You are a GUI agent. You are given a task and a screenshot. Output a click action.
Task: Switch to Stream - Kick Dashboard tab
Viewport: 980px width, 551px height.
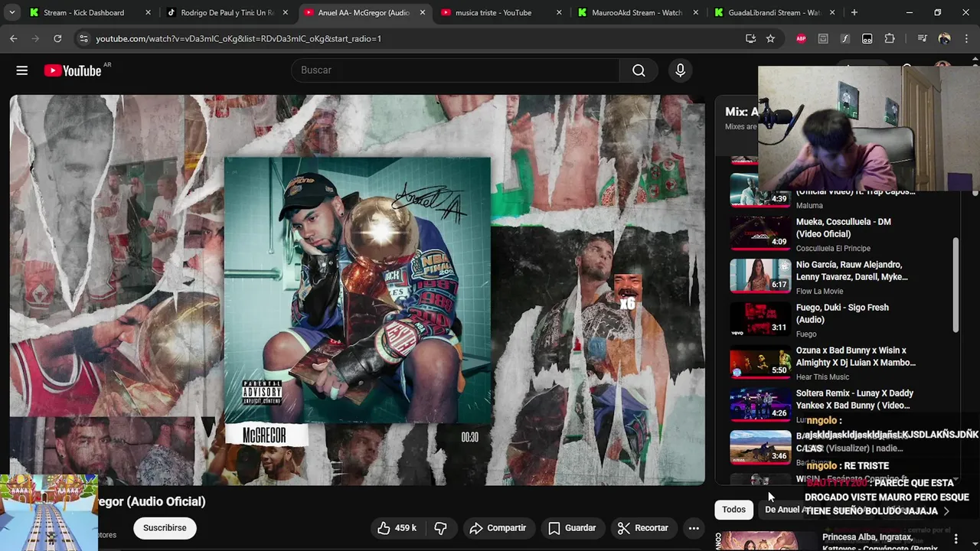pyautogui.click(x=83, y=12)
